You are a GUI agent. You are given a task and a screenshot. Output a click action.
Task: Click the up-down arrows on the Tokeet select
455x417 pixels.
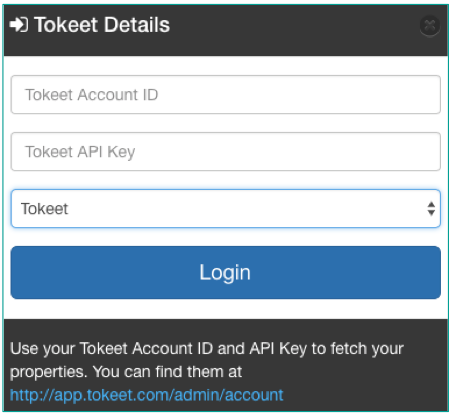click(431, 209)
